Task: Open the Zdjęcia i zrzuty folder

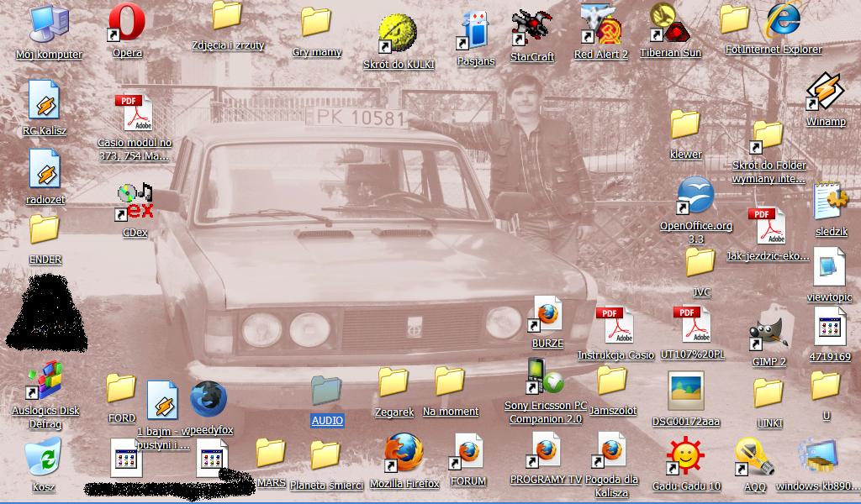Action: tap(227, 17)
